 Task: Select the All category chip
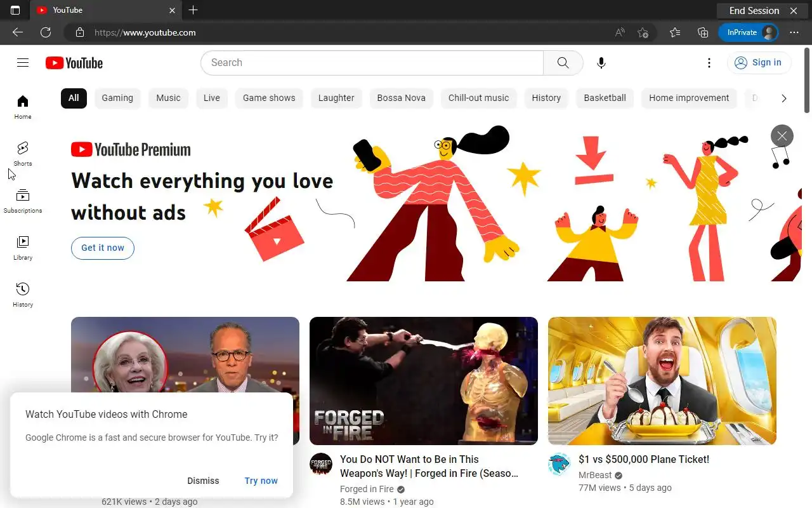(74, 98)
